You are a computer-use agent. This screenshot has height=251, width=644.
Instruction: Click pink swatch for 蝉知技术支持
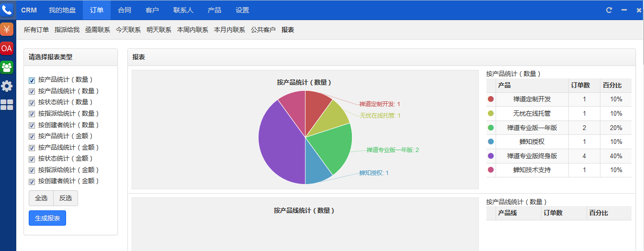[x=491, y=170]
